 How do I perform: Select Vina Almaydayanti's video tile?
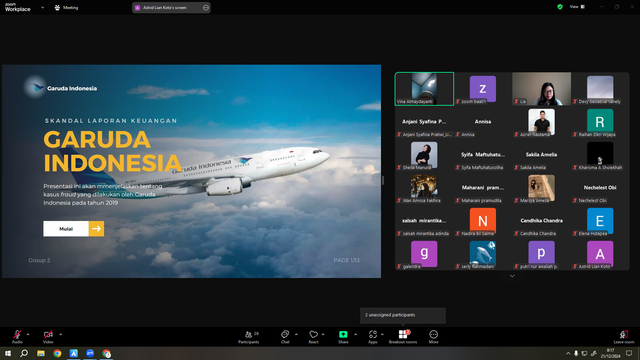point(424,89)
